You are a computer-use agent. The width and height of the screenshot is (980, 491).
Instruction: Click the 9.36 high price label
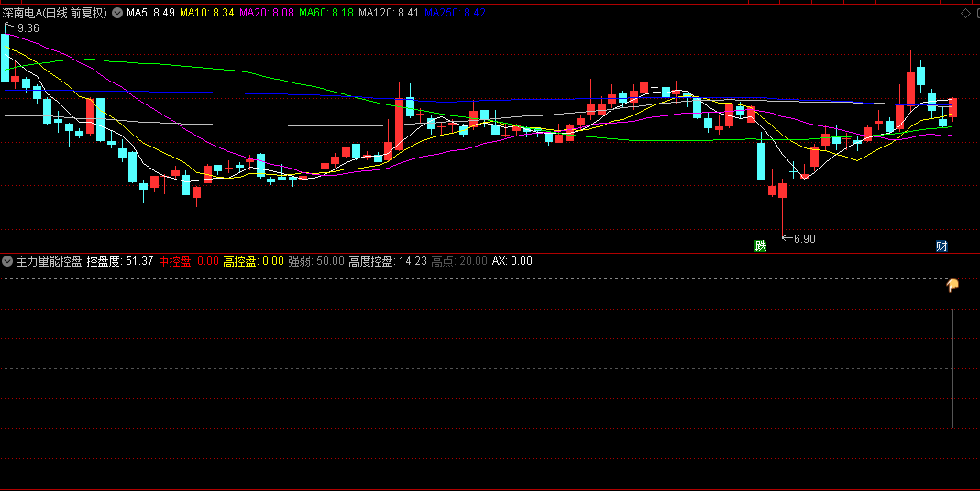point(28,28)
